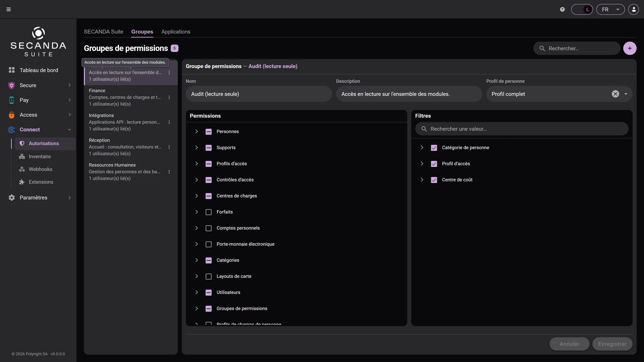
Task: Click the Enregistrer button
Action: point(612,344)
